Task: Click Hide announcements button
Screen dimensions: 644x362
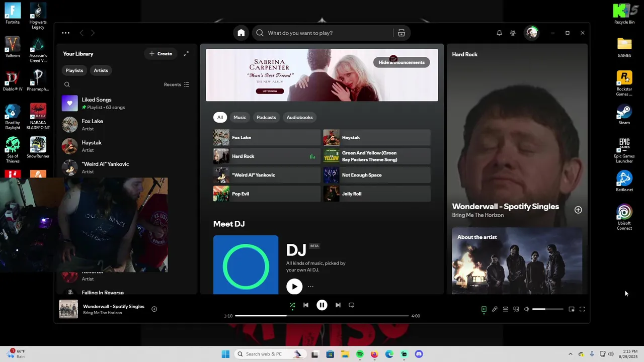Action: coord(401,62)
